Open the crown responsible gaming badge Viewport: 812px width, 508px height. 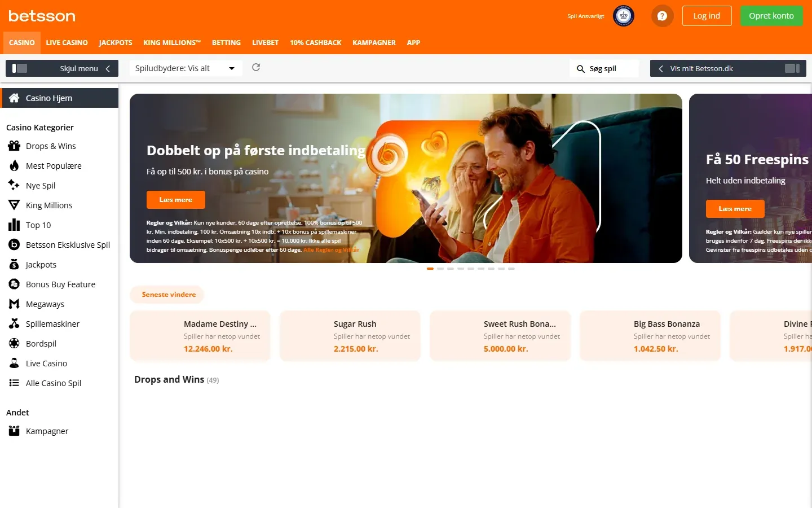click(624, 16)
